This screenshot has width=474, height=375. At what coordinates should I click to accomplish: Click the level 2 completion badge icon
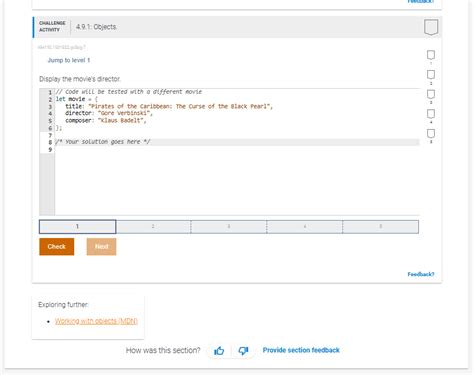tap(431, 75)
